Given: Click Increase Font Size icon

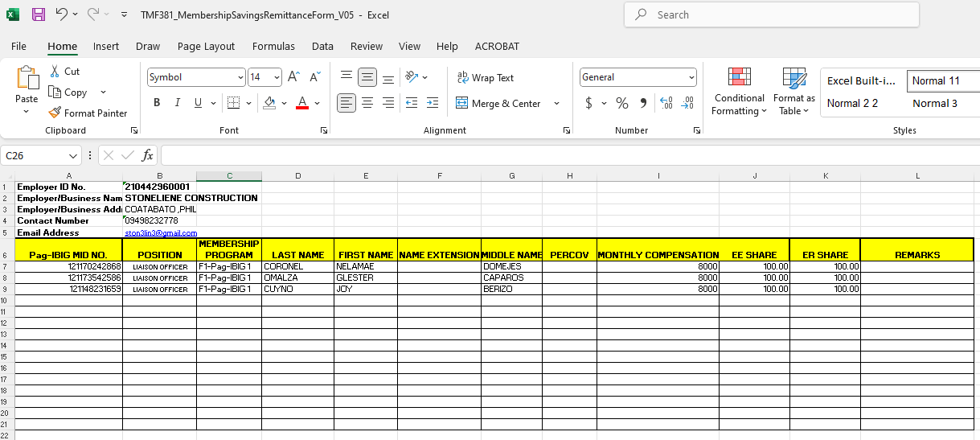Looking at the screenshot, I should [x=293, y=77].
